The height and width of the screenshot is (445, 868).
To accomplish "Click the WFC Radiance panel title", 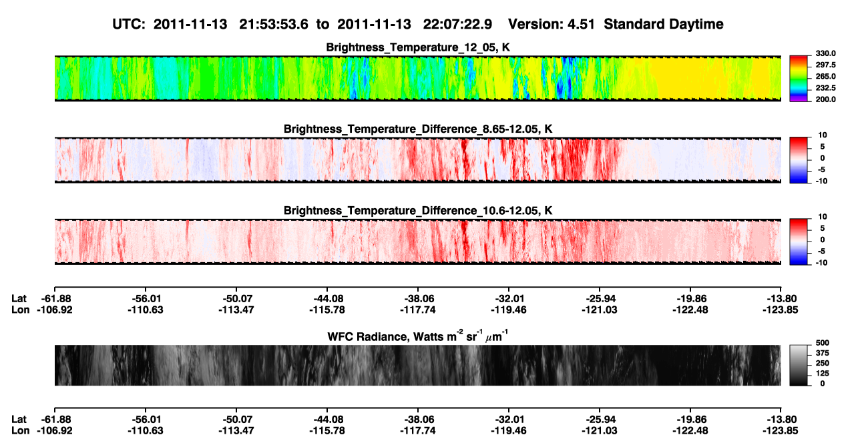I will [x=418, y=336].
